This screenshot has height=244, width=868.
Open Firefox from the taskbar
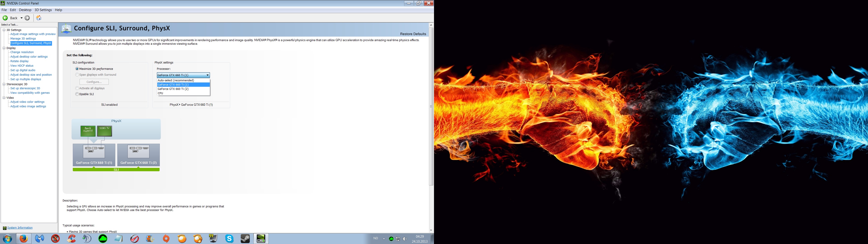pyautogui.click(x=24, y=239)
